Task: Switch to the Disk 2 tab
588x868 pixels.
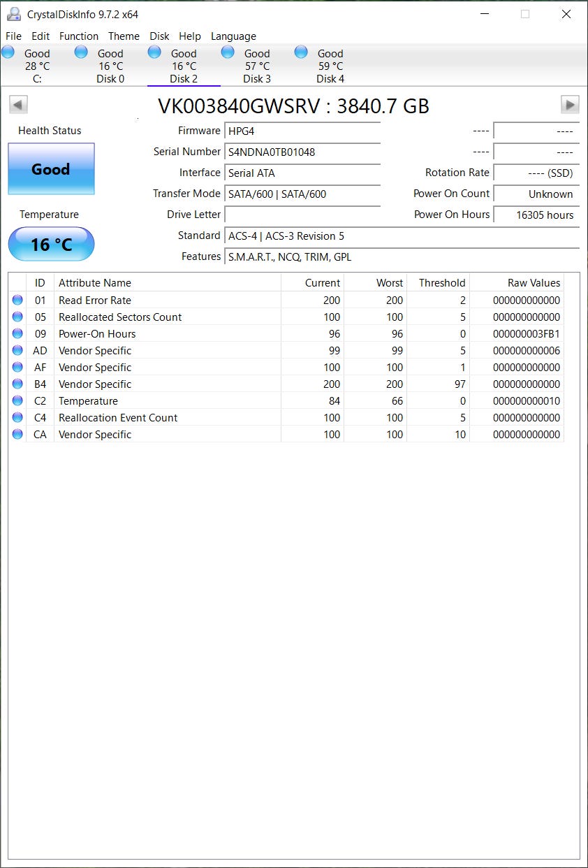Action: tap(184, 65)
